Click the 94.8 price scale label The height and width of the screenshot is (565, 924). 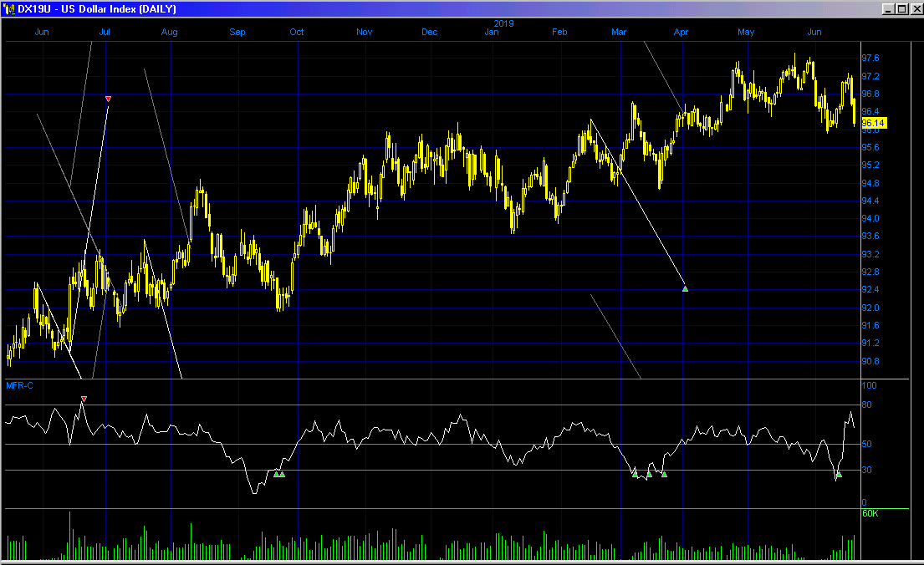click(x=870, y=183)
